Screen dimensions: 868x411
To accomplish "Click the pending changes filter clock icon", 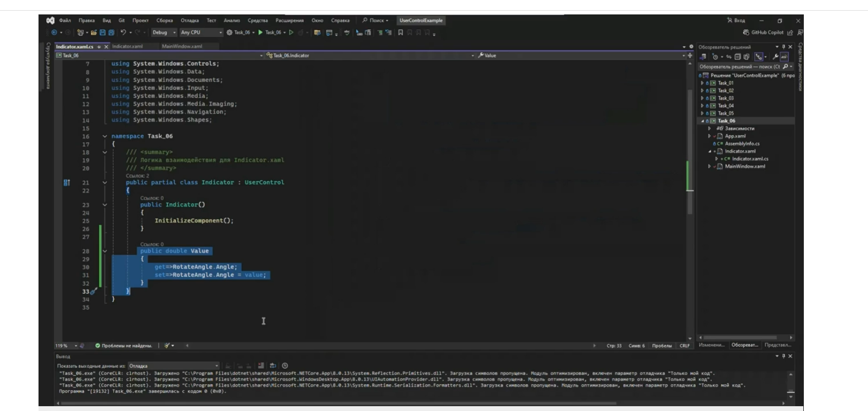I will pyautogui.click(x=715, y=57).
